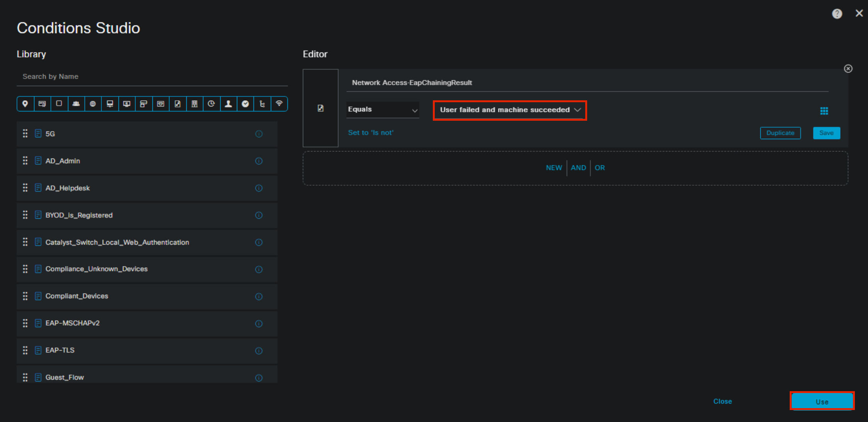868x422 pixels.
Task: Click the Use button
Action: point(822,401)
